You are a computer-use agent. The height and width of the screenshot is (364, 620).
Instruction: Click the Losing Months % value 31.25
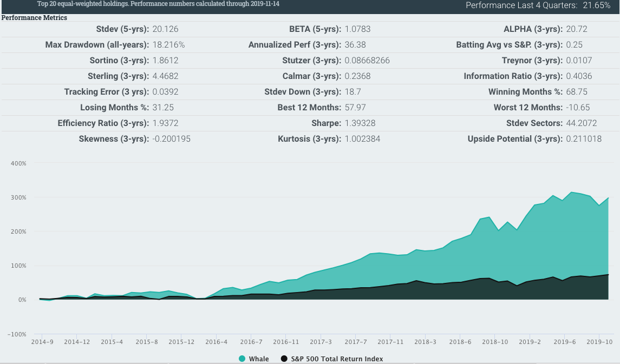(163, 108)
